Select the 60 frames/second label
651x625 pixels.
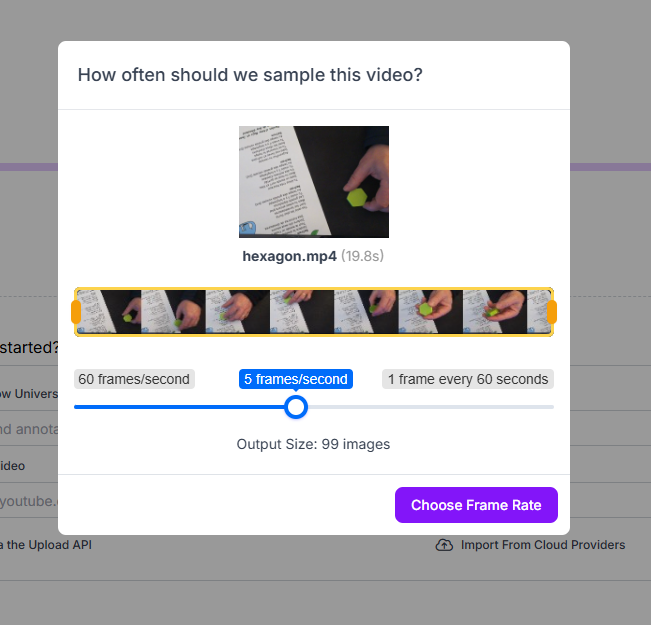point(134,379)
